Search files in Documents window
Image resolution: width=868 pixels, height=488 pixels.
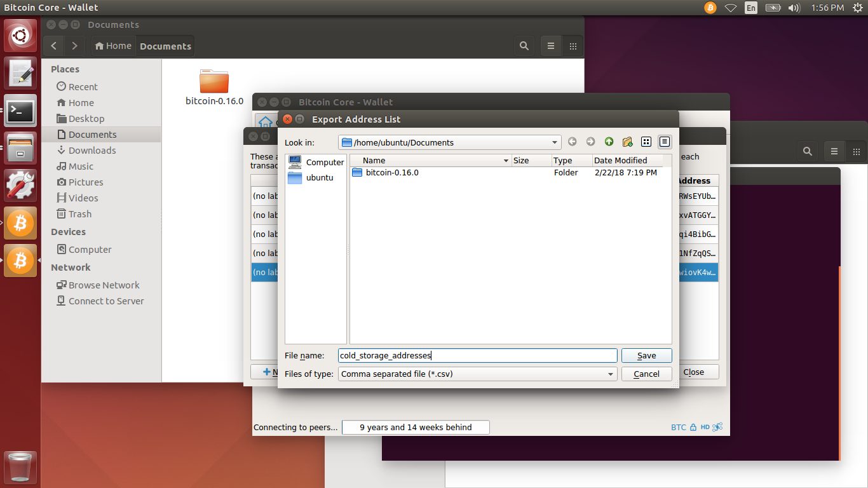[x=524, y=46]
